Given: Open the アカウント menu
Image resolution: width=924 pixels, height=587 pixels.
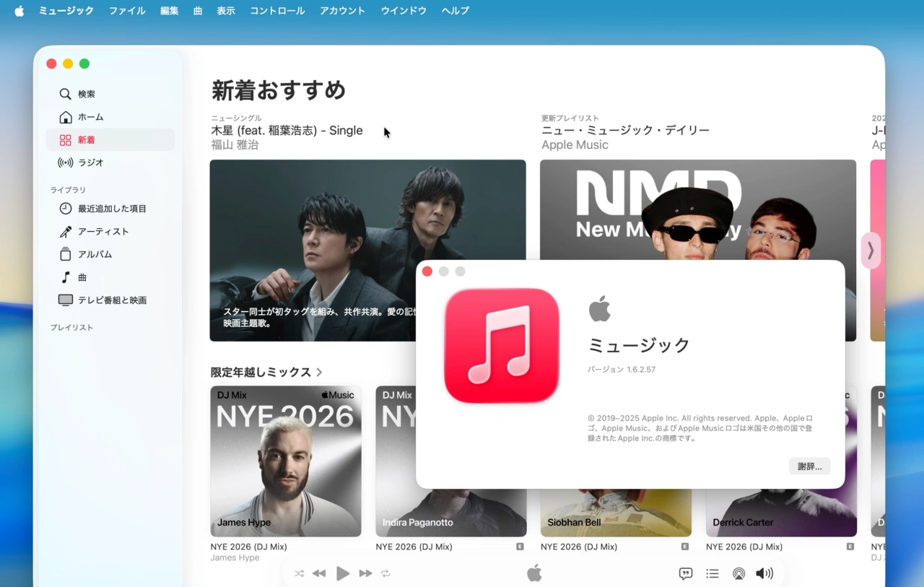Looking at the screenshot, I should pos(341,10).
